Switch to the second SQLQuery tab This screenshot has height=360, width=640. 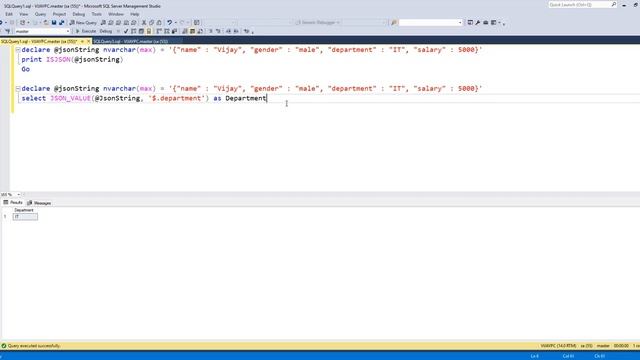131,41
